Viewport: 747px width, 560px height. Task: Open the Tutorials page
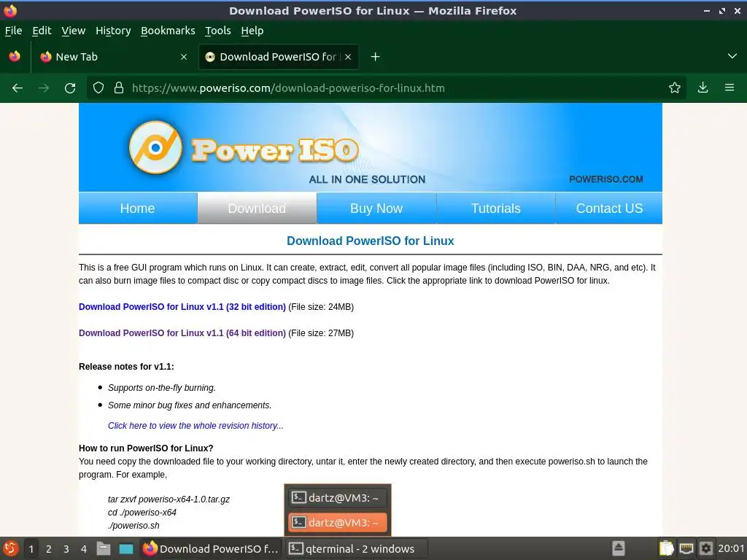coord(496,208)
